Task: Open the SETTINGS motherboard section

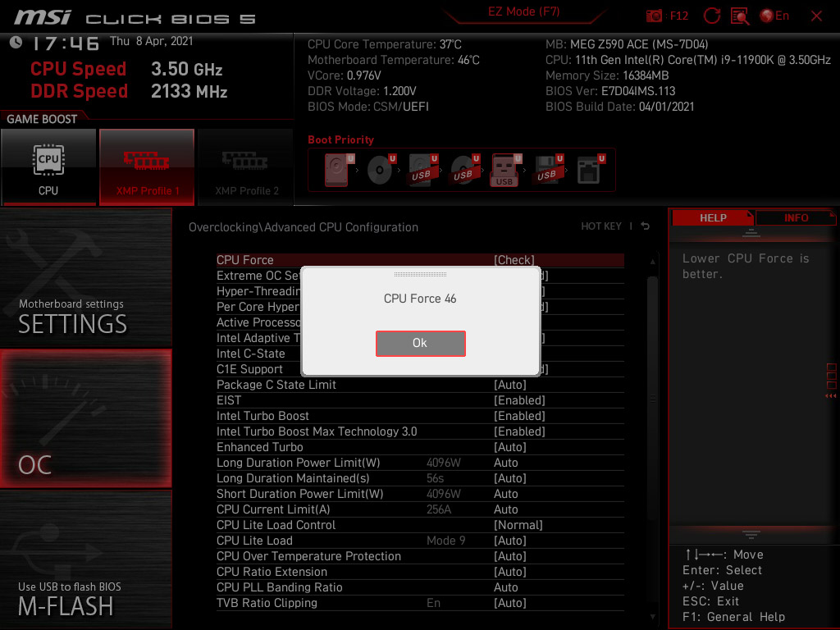Action: coord(85,277)
